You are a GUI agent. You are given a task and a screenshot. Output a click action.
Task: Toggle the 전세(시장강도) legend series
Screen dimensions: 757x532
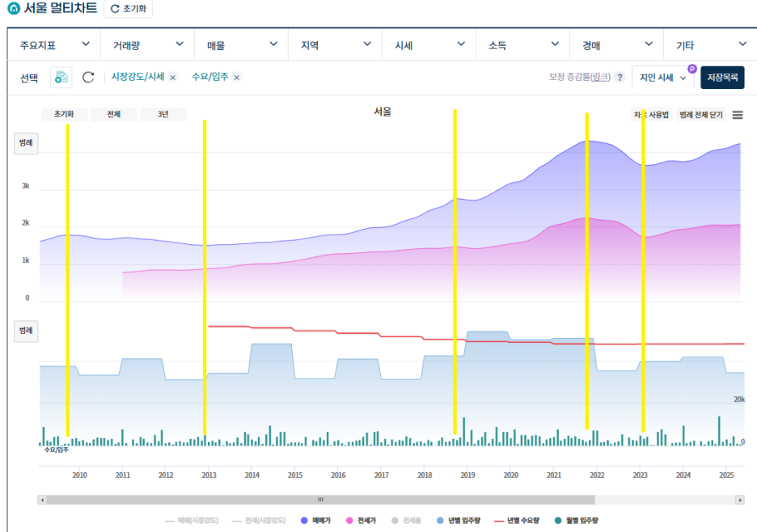tap(259, 521)
